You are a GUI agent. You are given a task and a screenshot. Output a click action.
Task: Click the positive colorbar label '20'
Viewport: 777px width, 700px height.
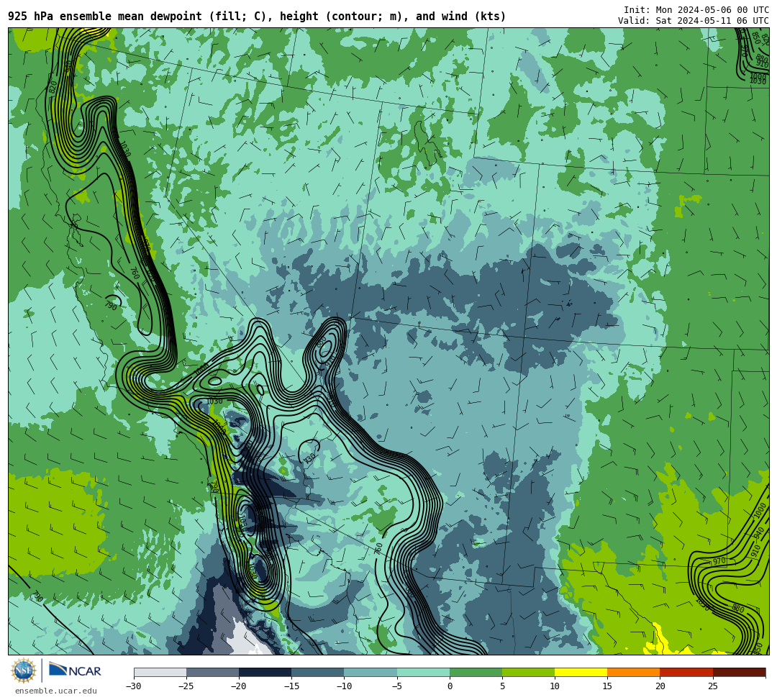(660, 686)
